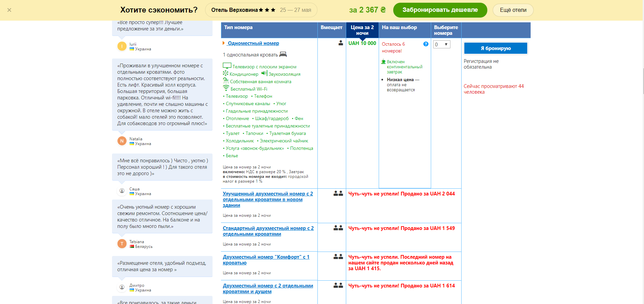
Task: Open the room quantity dropdown
Action: coord(442,44)
